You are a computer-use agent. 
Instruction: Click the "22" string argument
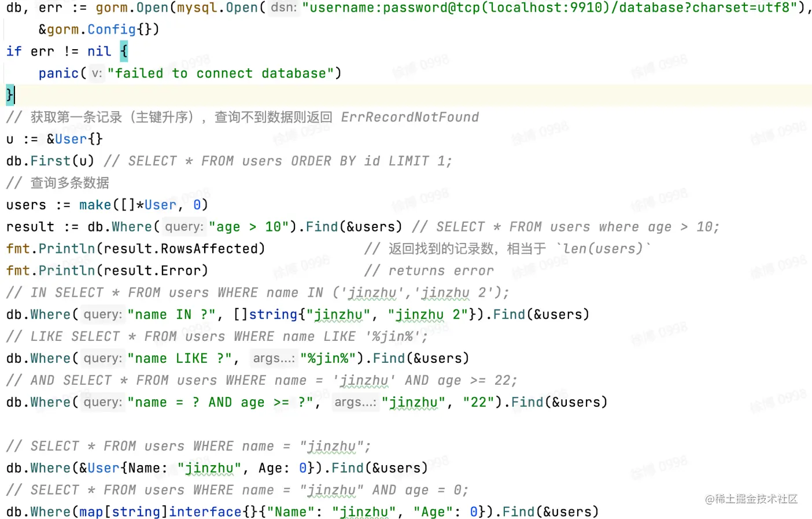click(x=479, y=403)
